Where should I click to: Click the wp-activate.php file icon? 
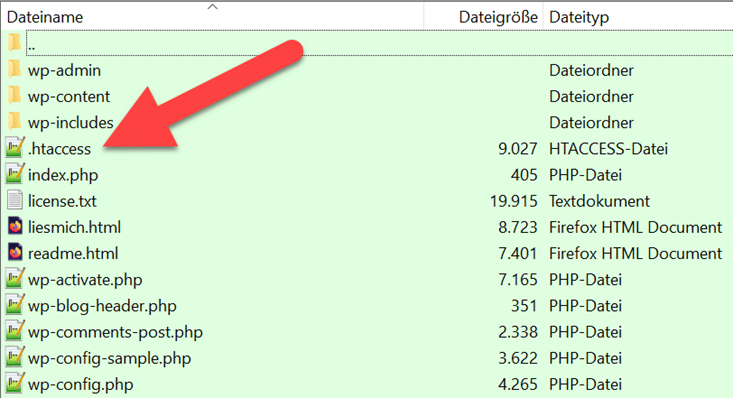click(14, 278)
